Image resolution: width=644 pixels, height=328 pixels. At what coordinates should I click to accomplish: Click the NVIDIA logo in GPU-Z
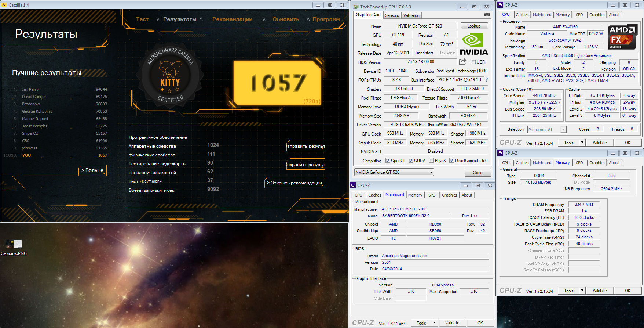[474, 44]
